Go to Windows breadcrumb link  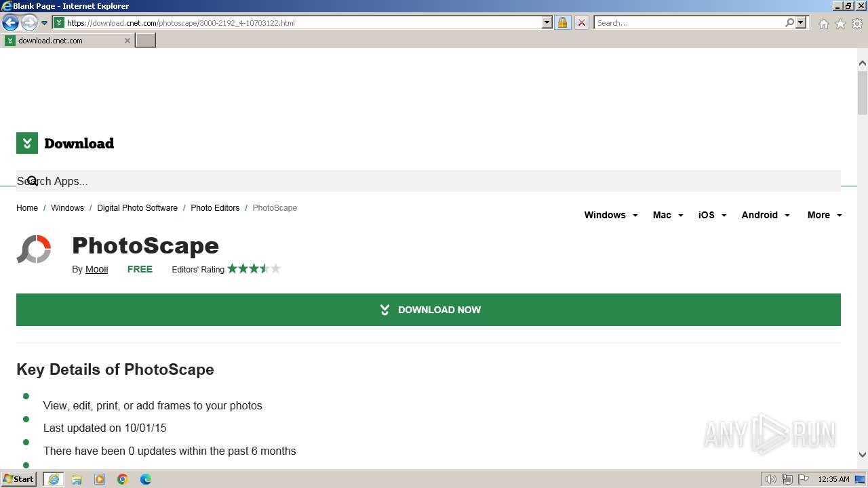pyautogui.click(x=67, y=208)
